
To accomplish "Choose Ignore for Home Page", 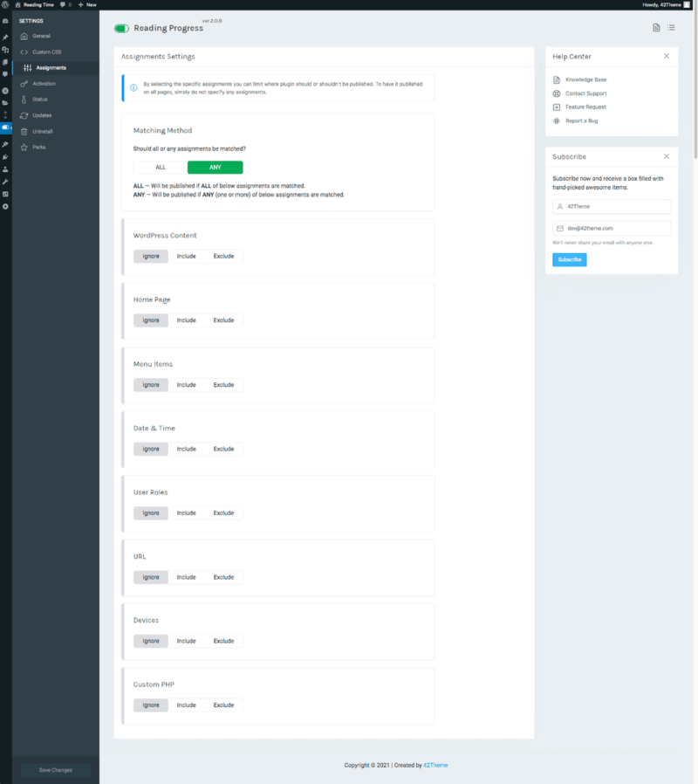I will coord(151,320).
